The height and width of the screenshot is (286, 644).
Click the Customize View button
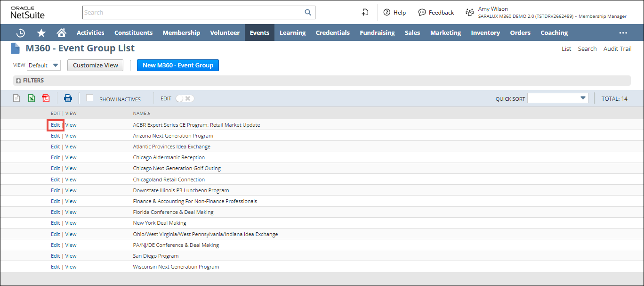point(95,65)
